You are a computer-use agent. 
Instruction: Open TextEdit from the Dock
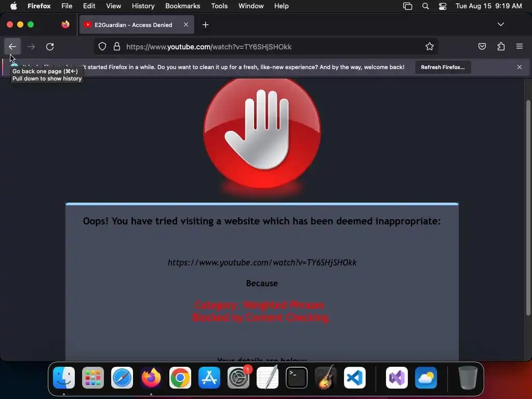pos(268,378)
